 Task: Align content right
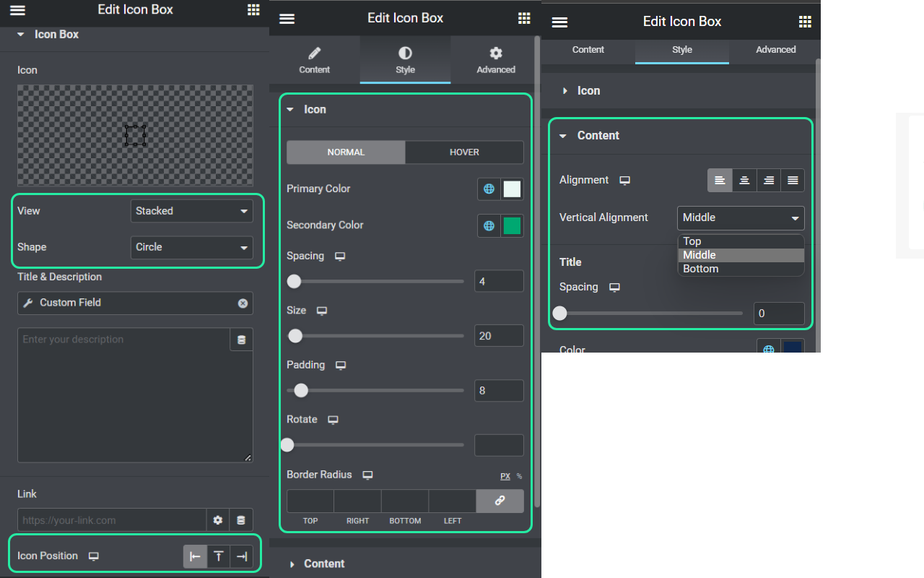point(769,180)
